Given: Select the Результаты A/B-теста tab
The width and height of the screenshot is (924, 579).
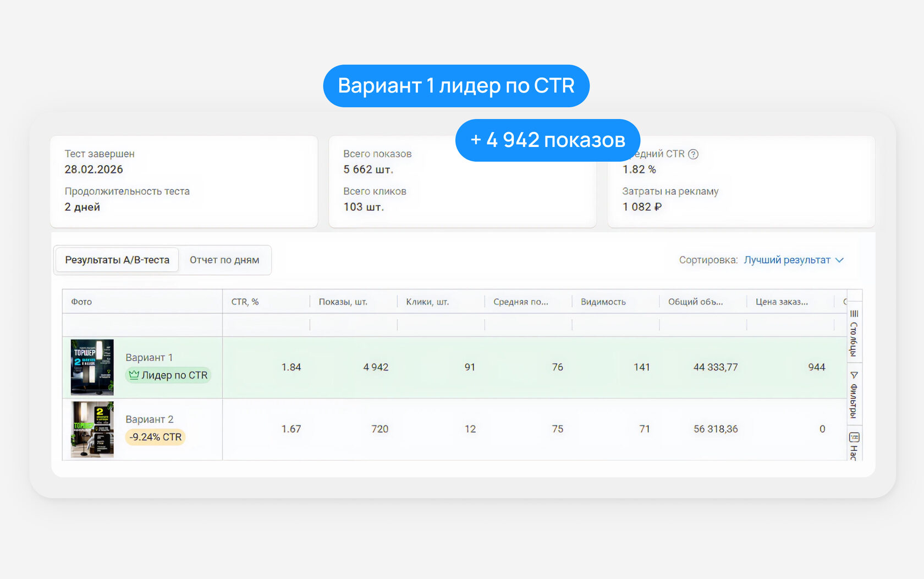Looking at the screenshot, I should pos(117,260).
